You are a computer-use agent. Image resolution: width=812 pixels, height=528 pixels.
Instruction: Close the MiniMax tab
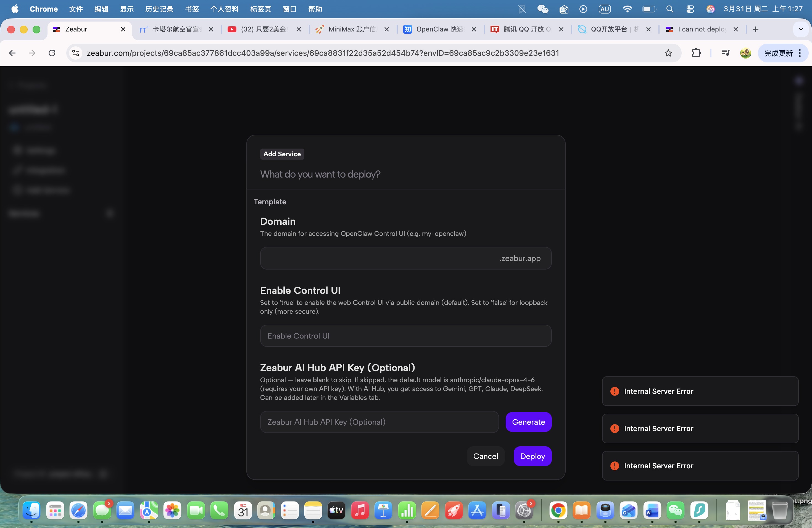pyautogui.click(x=387, y=29)
